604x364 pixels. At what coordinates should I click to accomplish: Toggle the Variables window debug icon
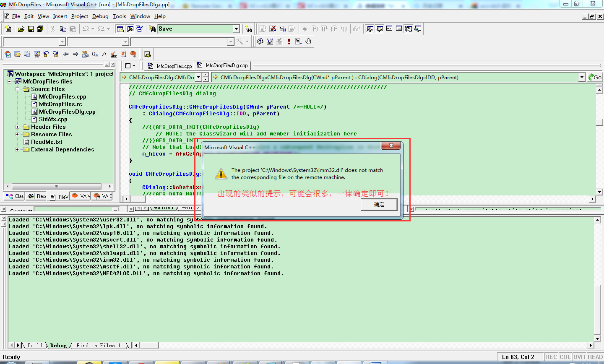[380, 29]
